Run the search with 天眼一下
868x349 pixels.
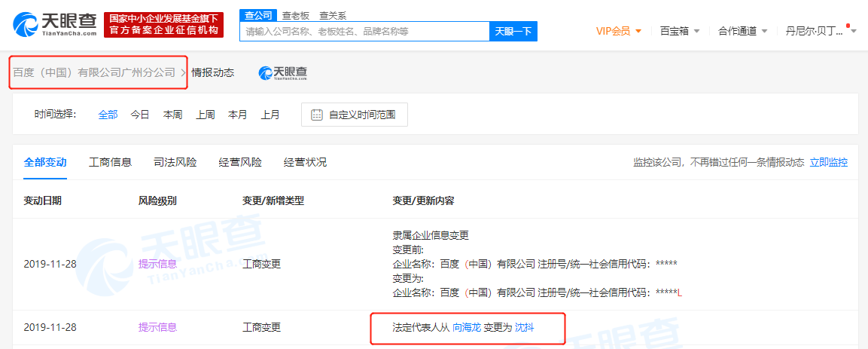coord(513,32)
